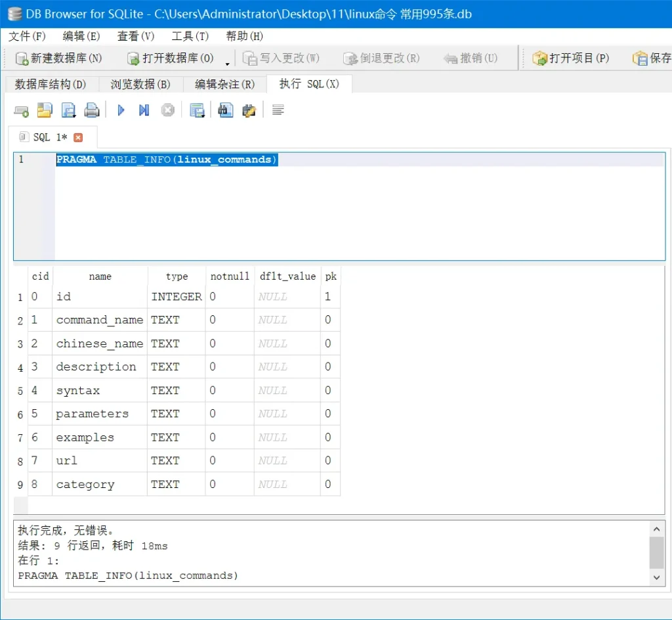This screenshot has width=672, height=620.
Task: Select the 'id' name cell
Action: pyautogui.click(x=100, y=297)
